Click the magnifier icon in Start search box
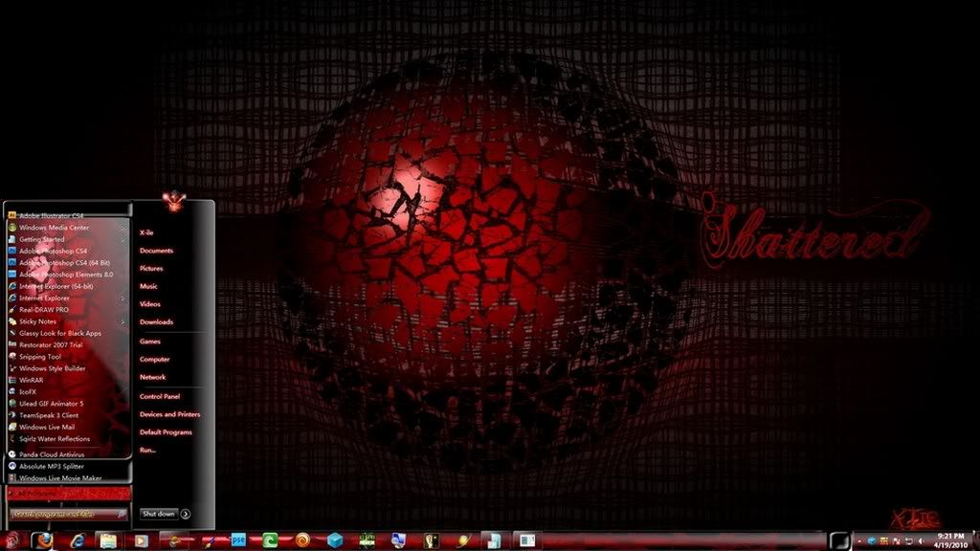Screen dimensions: 980x551 122,514
